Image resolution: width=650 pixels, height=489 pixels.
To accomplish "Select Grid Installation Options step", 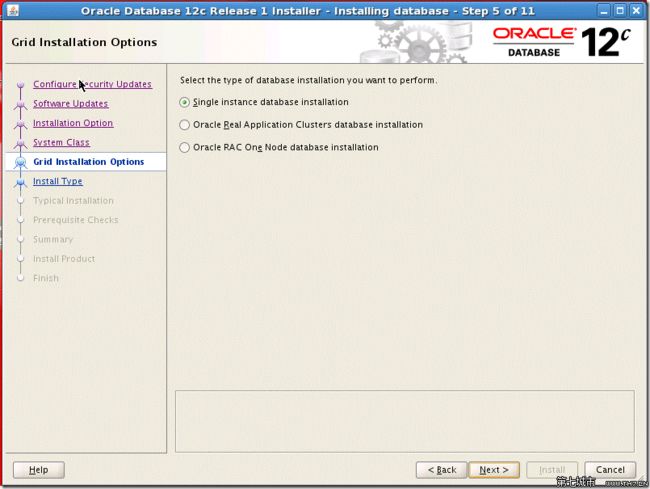I will [x=88, y=162].
